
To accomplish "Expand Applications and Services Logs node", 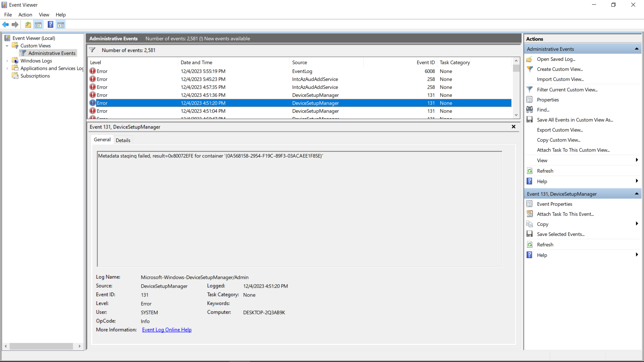I will click(7, 68).
